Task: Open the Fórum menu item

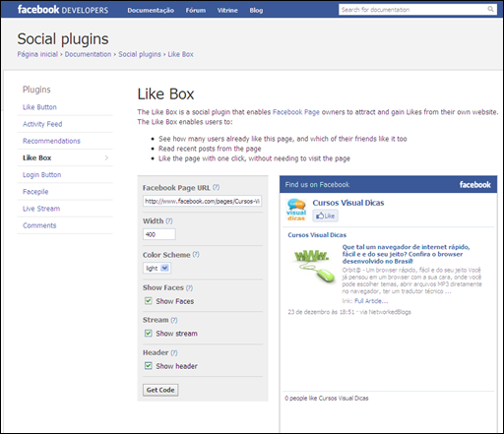Action: [196, 10]
